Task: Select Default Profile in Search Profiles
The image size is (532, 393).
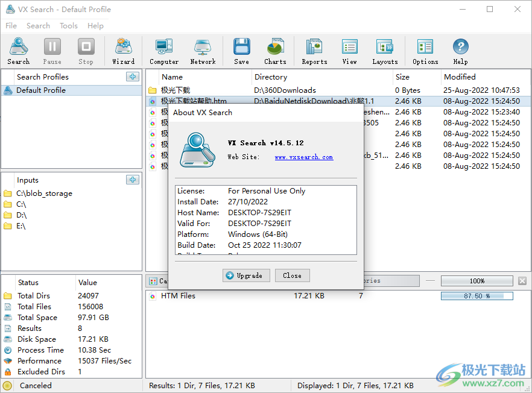Action: pos(72,90)
